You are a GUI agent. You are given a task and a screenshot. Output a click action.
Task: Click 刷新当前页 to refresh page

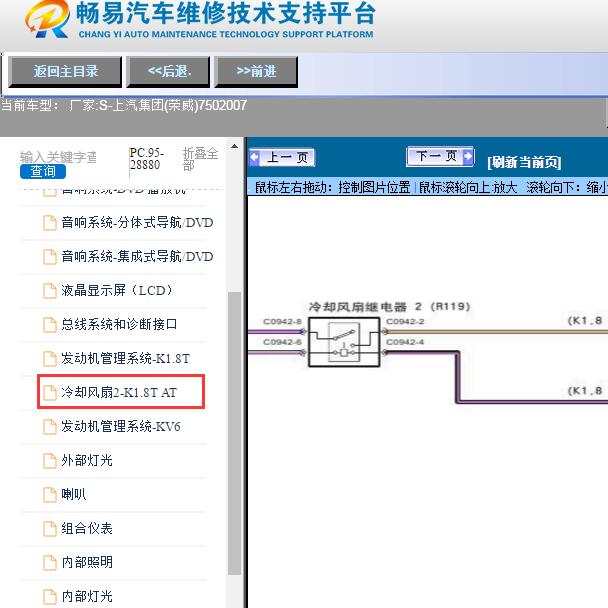tap(524, 162)
